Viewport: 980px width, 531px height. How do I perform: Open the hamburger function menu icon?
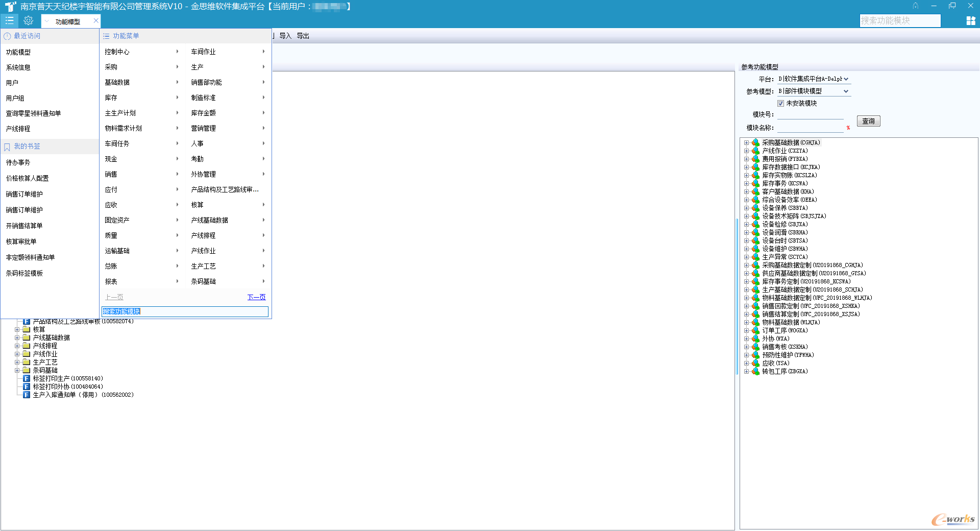[9, 20]
